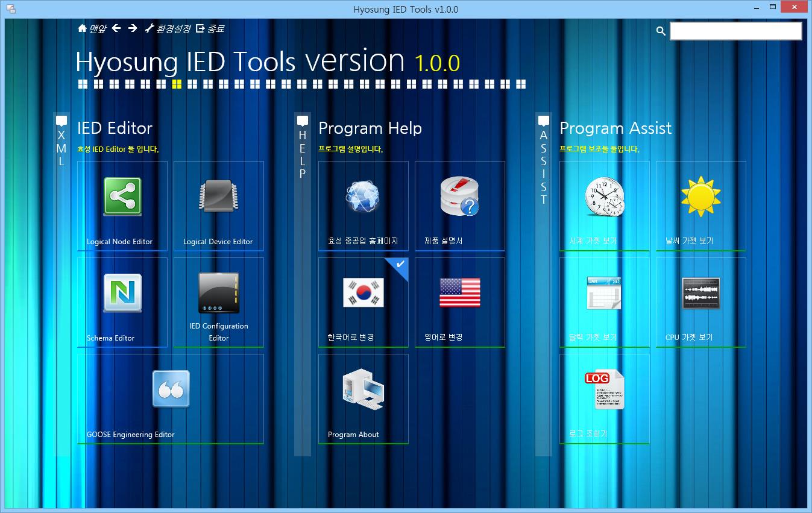Screen dimensions: 812x513
Task: Click the Program Help section heading
Action: tap(370, 128)
